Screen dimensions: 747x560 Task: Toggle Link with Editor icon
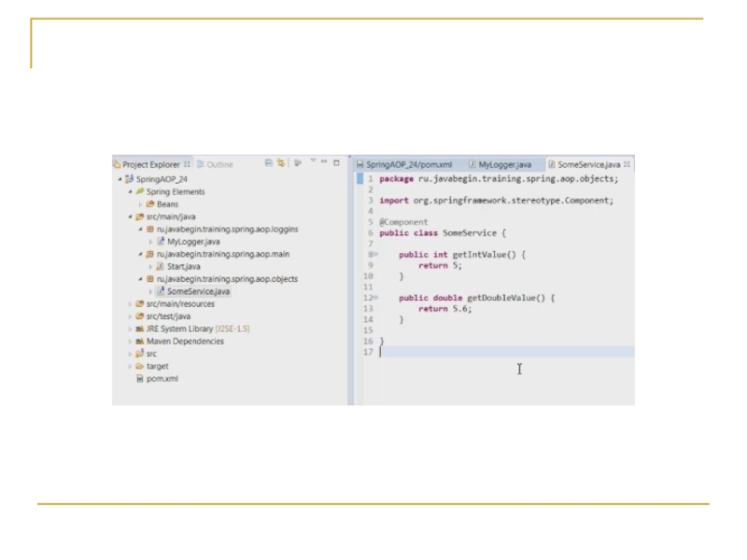[x=281, y=163]
